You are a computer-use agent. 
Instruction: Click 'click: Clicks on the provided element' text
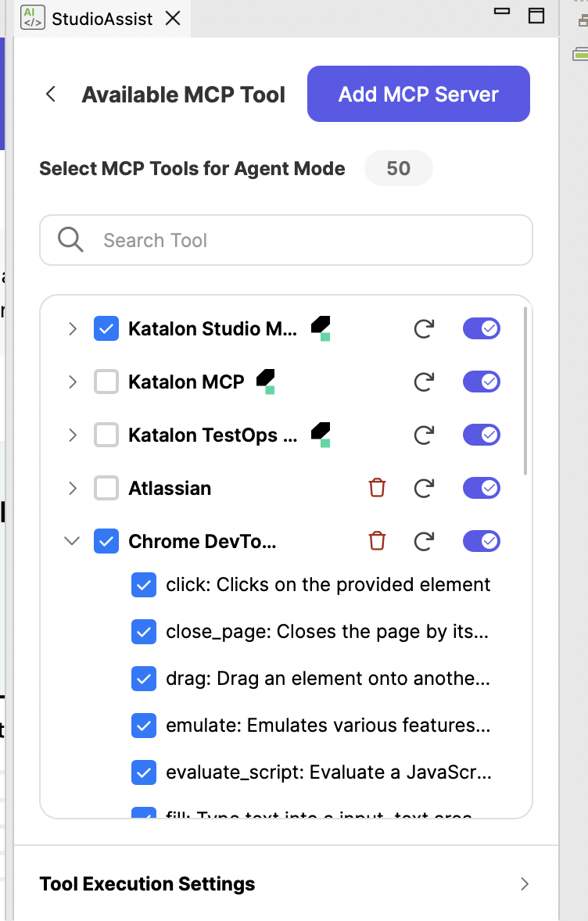[328, 585]
